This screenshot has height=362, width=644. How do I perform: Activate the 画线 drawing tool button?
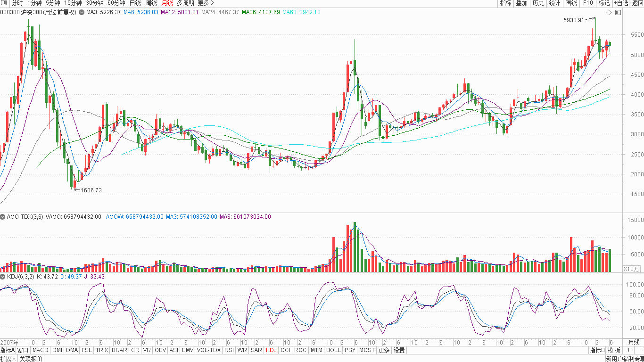571,3
